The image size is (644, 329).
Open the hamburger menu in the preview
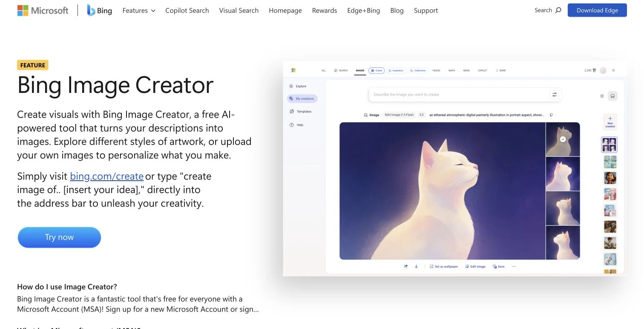coord(613,70)
